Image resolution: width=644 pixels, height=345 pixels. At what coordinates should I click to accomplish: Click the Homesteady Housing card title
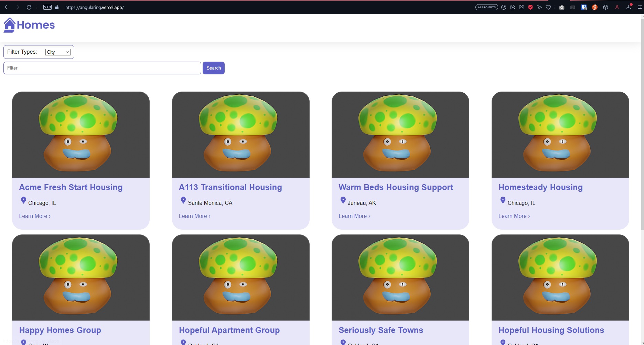pyautogui.click(x=540, y=187)
